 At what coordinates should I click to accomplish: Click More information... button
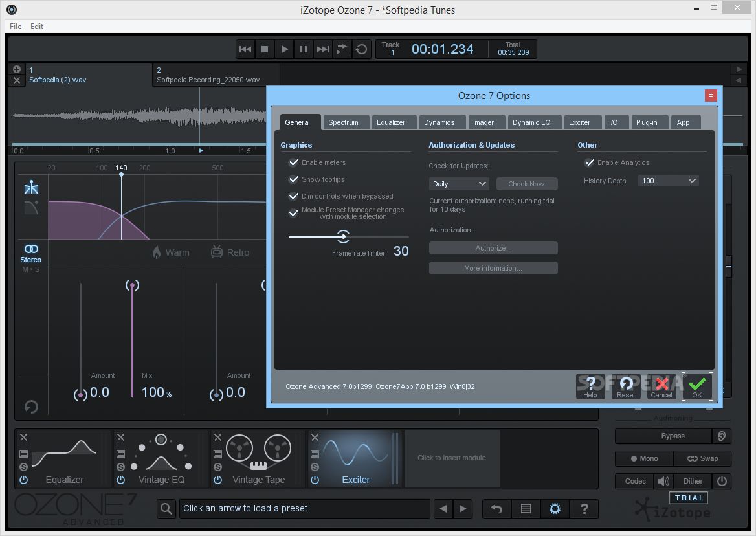493,268
